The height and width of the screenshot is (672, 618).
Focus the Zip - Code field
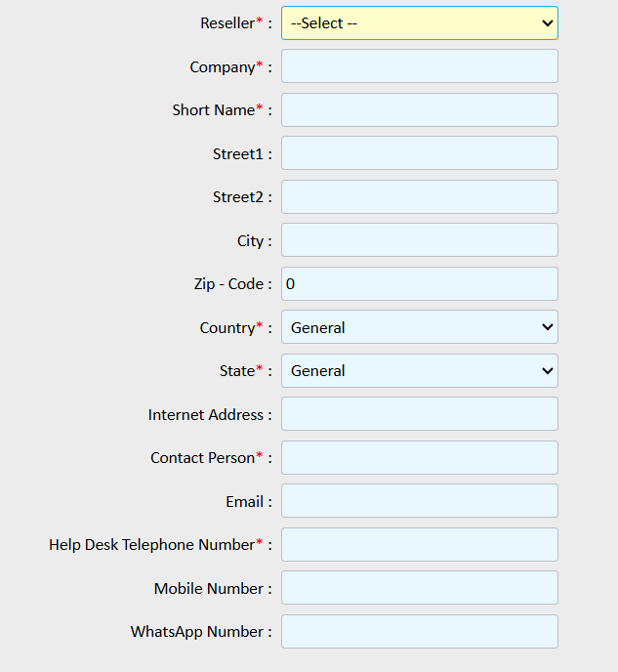pyautogui.click(x=419, y=284)
